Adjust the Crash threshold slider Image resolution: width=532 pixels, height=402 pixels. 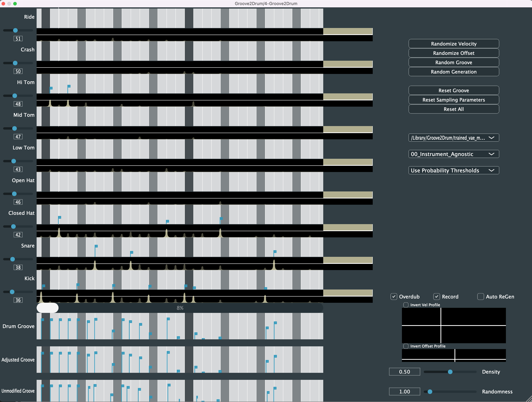coord(15,63)
